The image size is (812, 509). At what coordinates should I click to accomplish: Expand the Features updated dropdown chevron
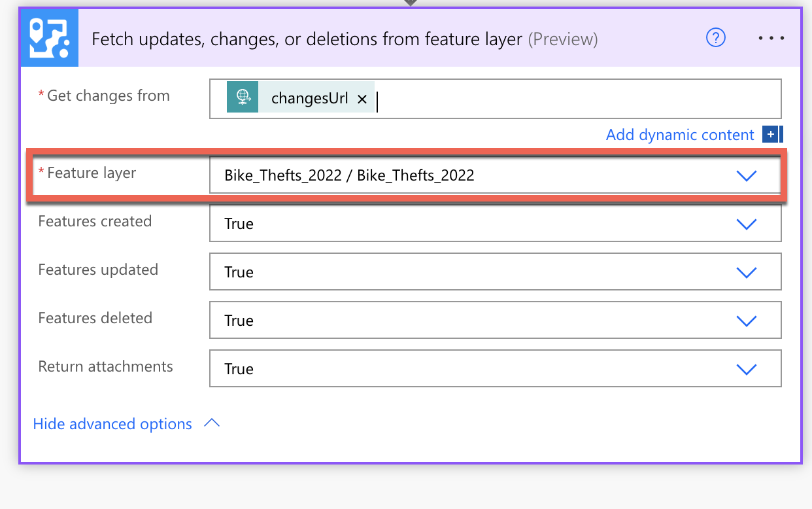click(x=746, y=272)
